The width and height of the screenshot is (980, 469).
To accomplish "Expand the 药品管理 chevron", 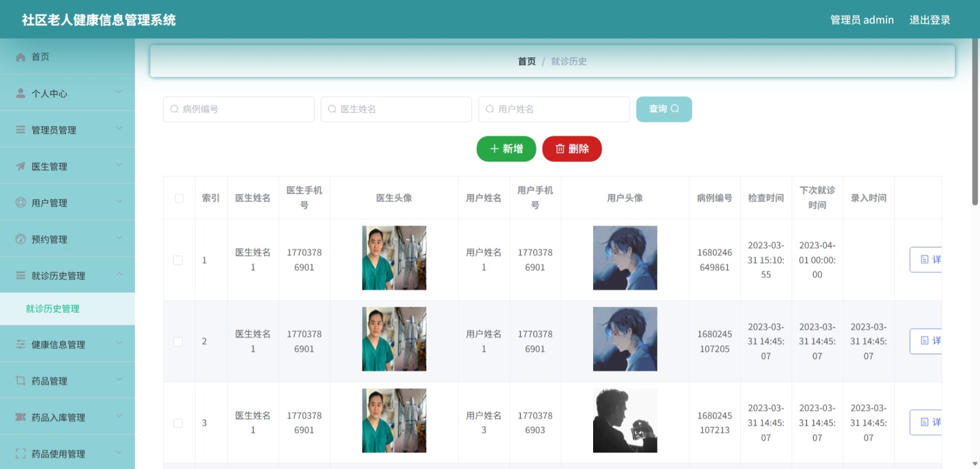I will click(x=119, y=380).
